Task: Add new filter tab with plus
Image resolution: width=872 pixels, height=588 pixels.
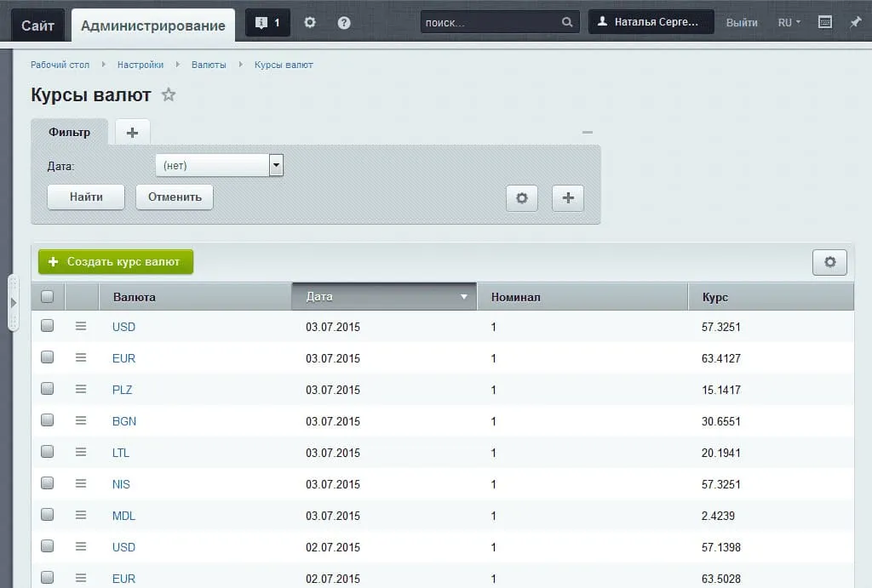Action: [132, 133]
